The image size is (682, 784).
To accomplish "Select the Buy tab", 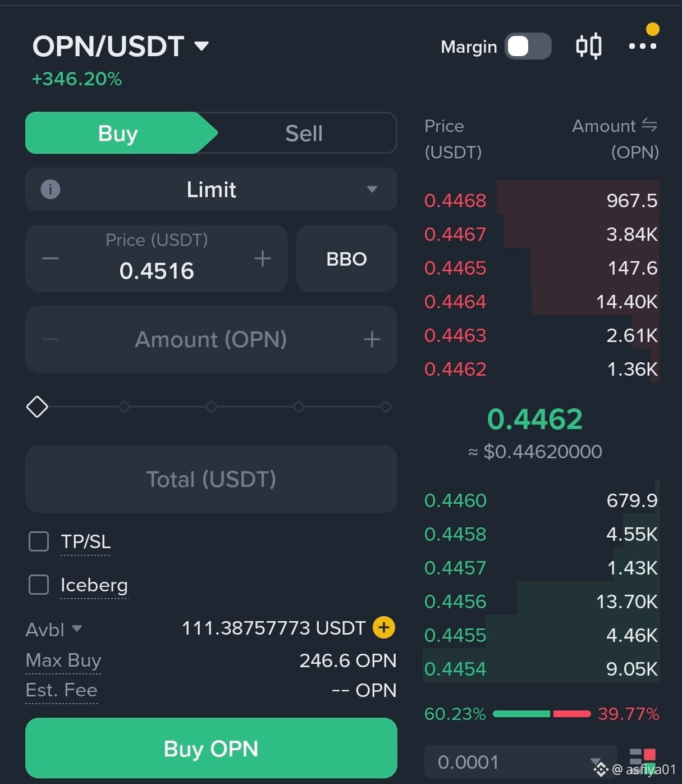I will pyautogui.click(x=119, y=133).
